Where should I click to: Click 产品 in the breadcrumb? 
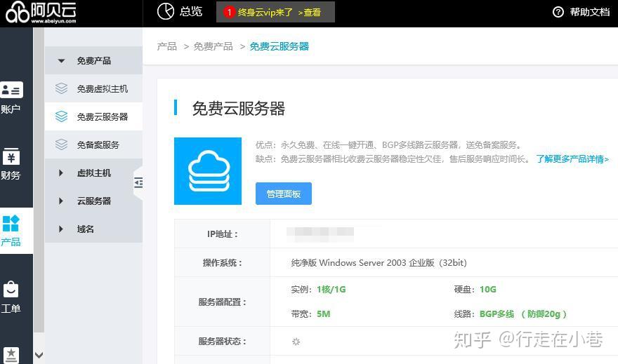[166, 46]
